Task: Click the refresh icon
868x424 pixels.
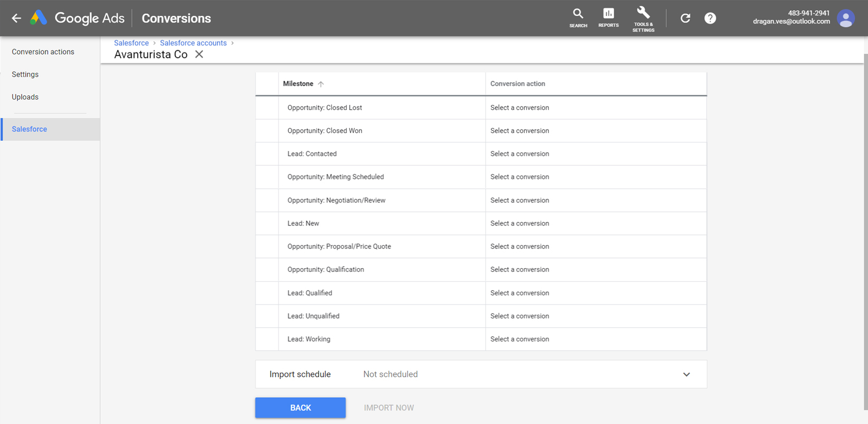Action: point(685,18)
